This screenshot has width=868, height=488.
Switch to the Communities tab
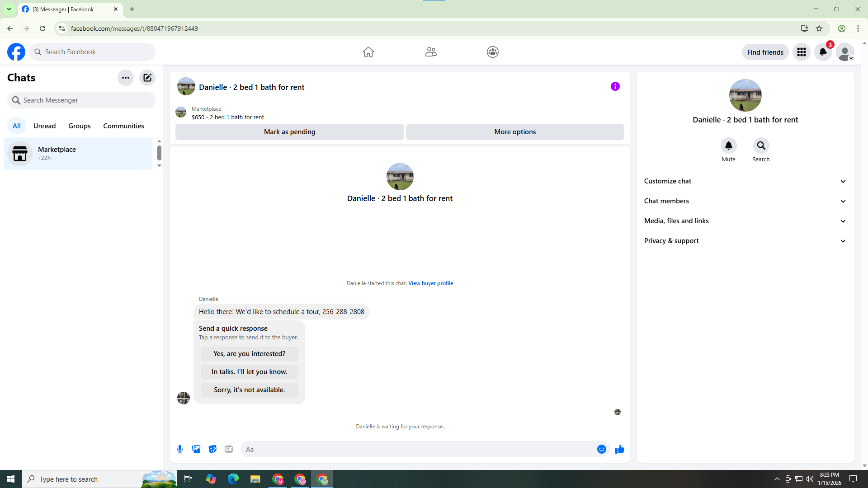[x=123, y=126]
